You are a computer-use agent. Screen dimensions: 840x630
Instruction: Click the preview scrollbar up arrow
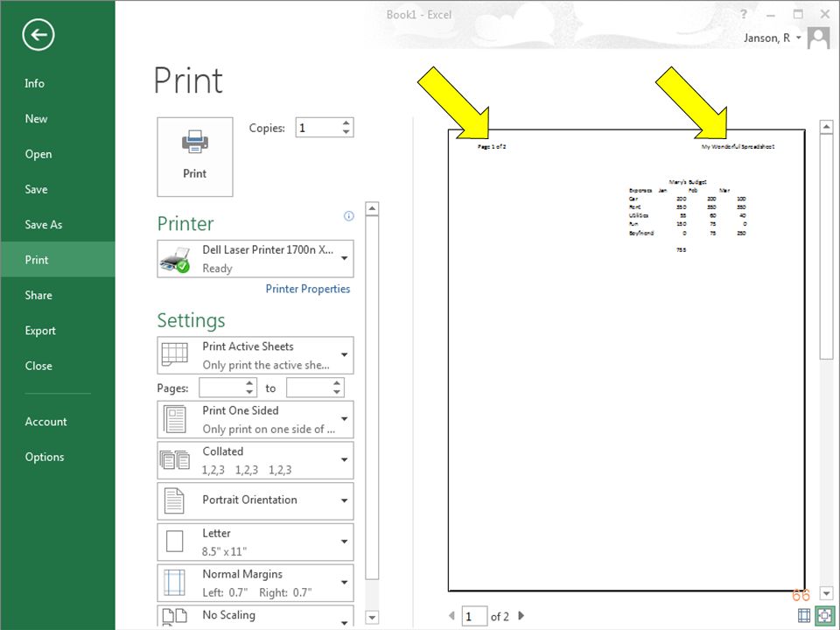[x=827, y=127]
